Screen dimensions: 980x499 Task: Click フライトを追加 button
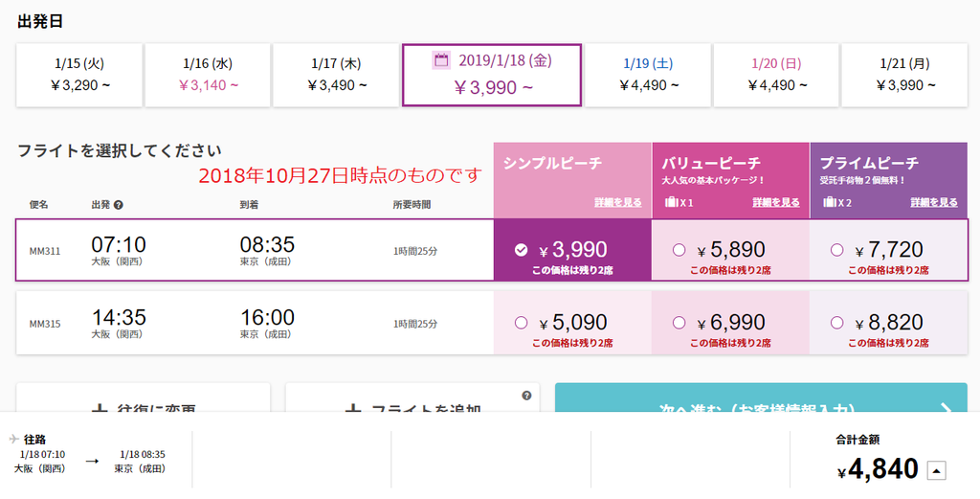click(412, 398)
